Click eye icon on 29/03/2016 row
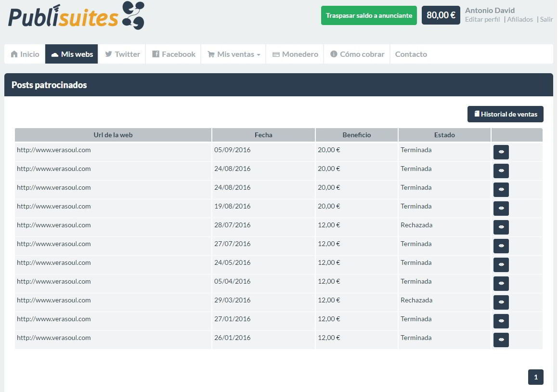The height and width of the screenshot is (392, 558). [501, 302]
